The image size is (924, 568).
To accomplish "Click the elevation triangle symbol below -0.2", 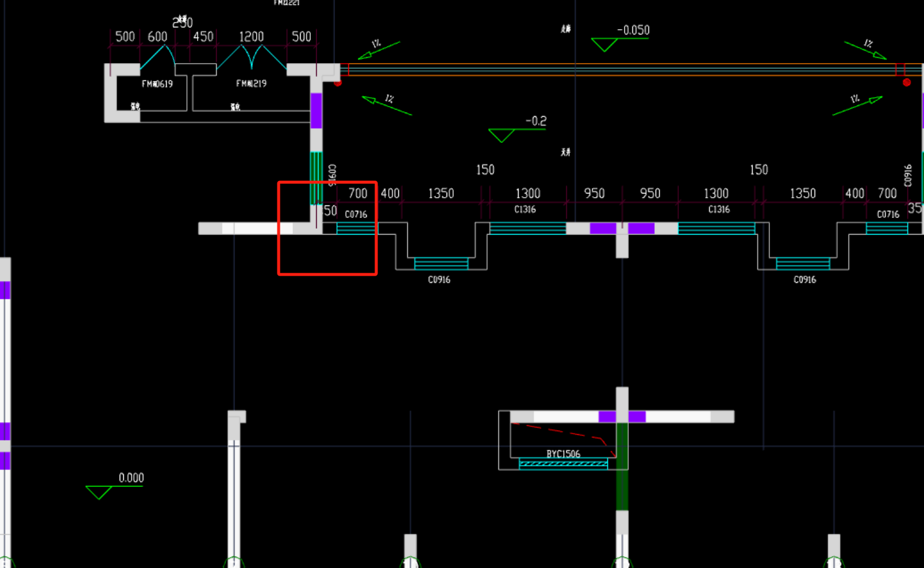I will [x=501, y=136].
